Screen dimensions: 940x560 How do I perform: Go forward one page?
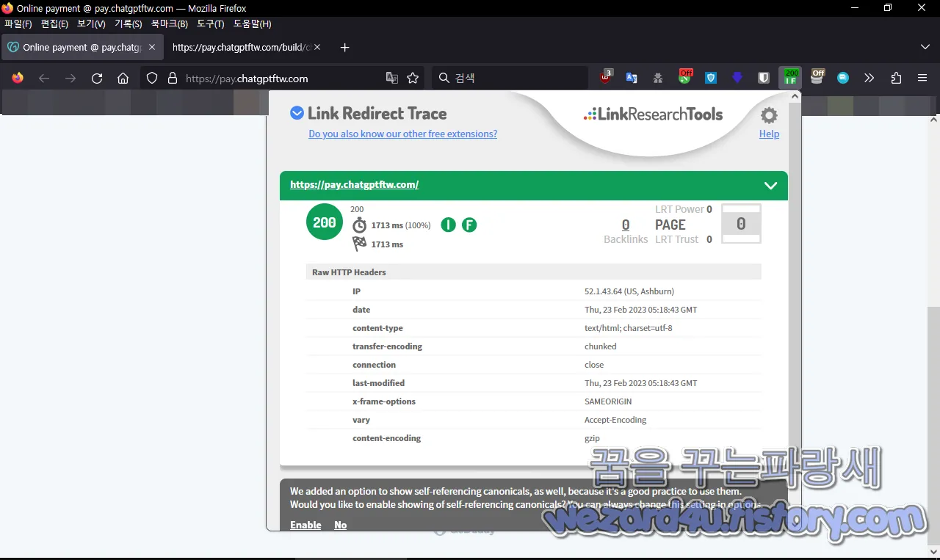(70, 78)
